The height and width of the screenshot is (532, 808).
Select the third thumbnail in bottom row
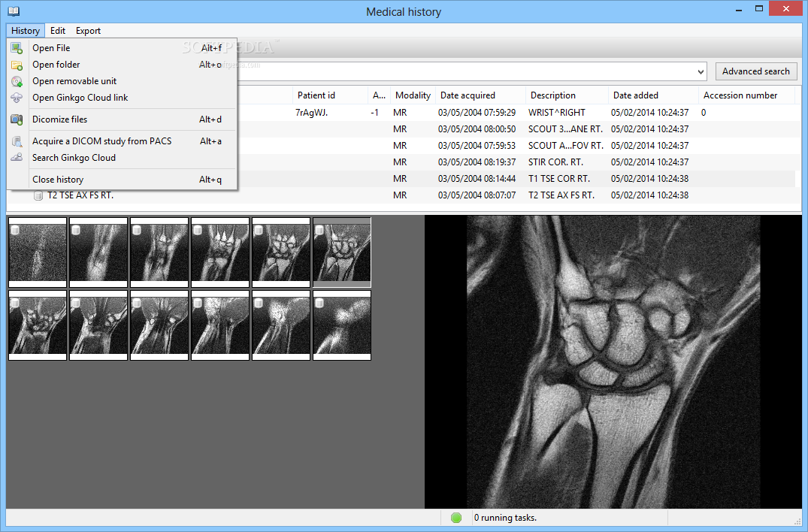click(x=159, y=325)
